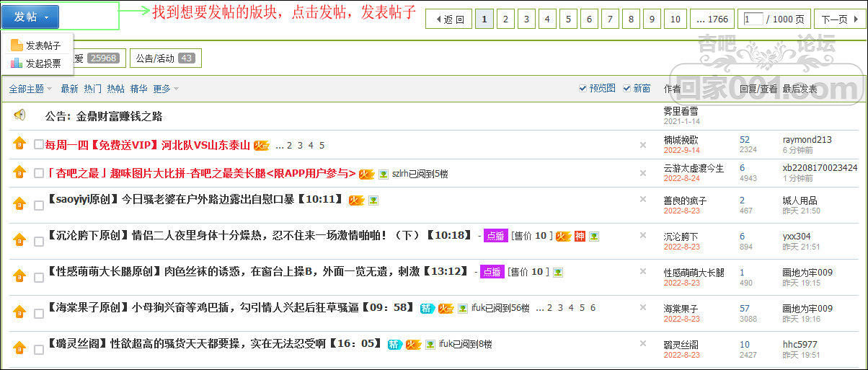868x370 pixels.
Task: Click chart icon next to 发起投票
Action: click(x=17, y=63)
